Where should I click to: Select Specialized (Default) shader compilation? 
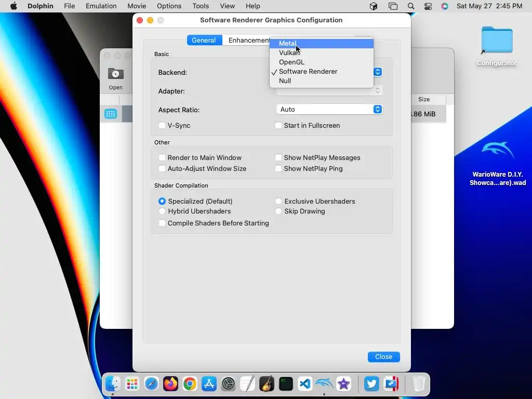pyautogui.click(x=162, y=201)
